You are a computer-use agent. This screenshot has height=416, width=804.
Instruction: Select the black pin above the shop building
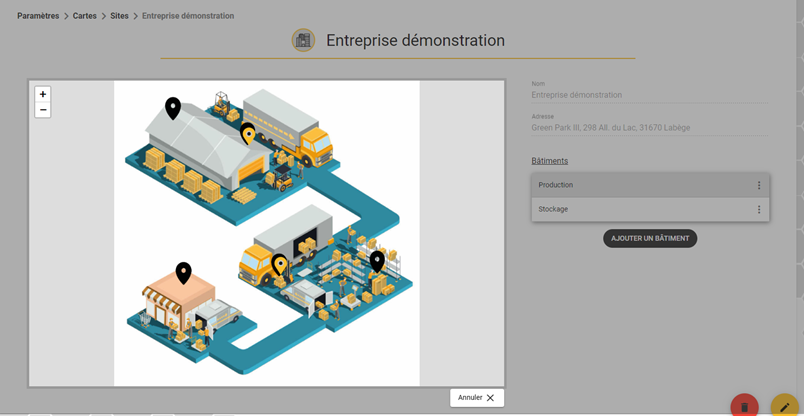point(184,273)
